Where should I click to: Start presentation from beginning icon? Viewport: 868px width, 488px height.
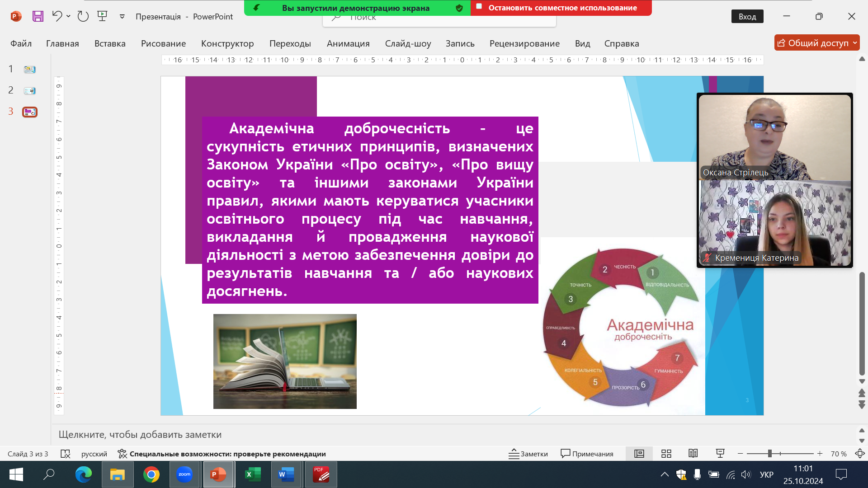click(103, 16)
